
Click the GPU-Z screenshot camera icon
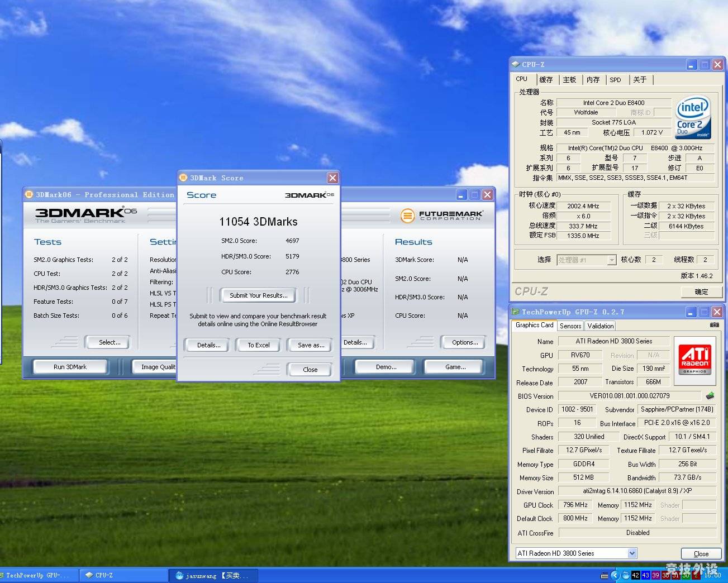(714, 324)
